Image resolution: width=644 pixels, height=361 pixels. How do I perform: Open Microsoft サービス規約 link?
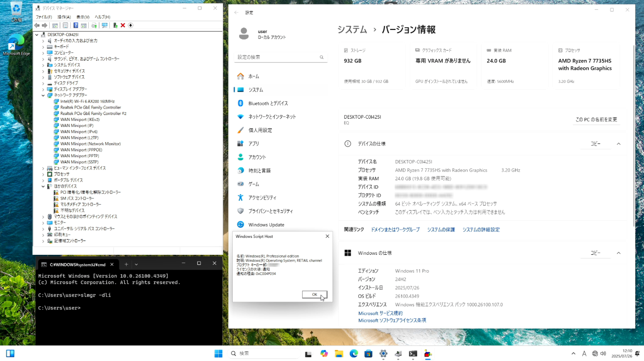coord(380,313)
